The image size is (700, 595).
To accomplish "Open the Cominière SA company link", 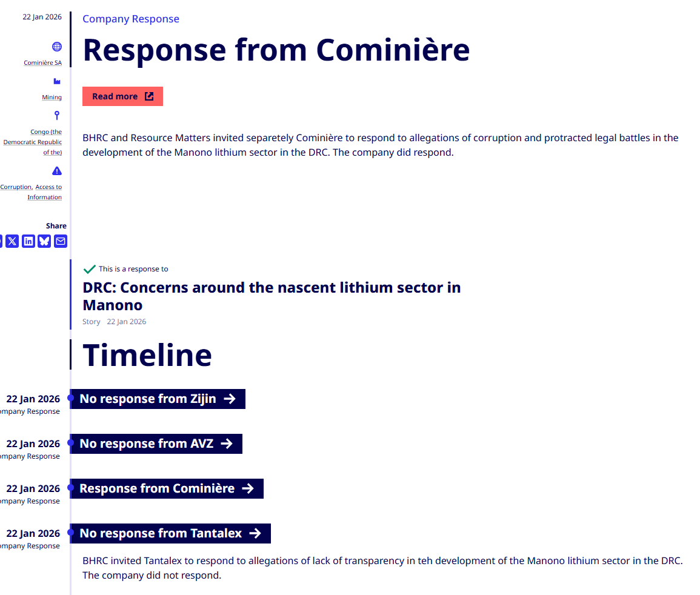I will (42, 63).
